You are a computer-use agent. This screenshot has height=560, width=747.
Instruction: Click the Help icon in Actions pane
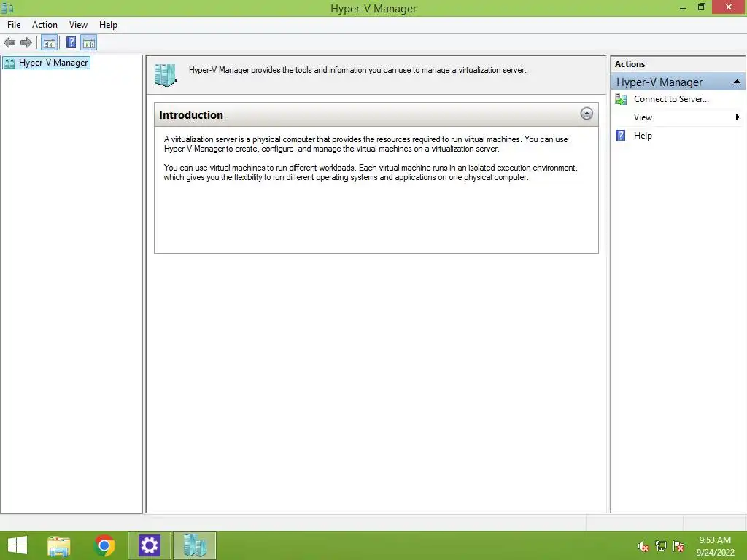(620, 136)
